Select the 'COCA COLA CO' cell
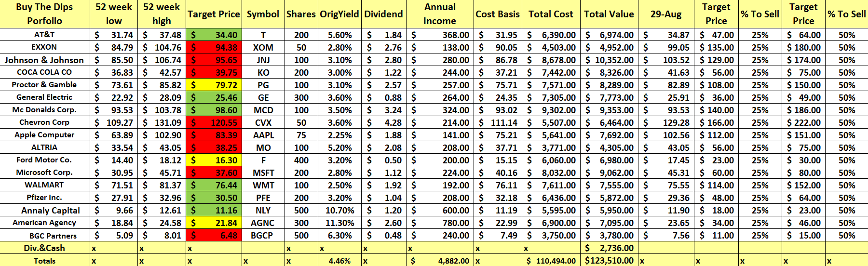 click(45, 72)
